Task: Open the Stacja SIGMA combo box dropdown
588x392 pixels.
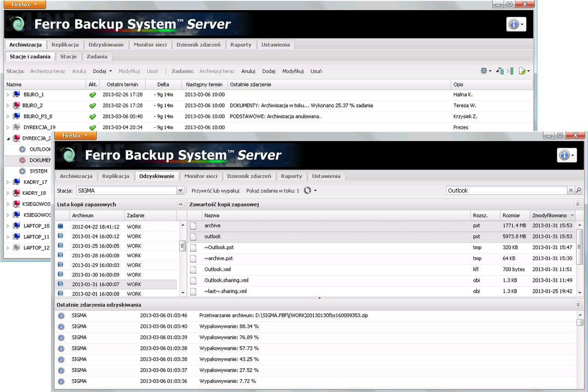Action: 181,191
